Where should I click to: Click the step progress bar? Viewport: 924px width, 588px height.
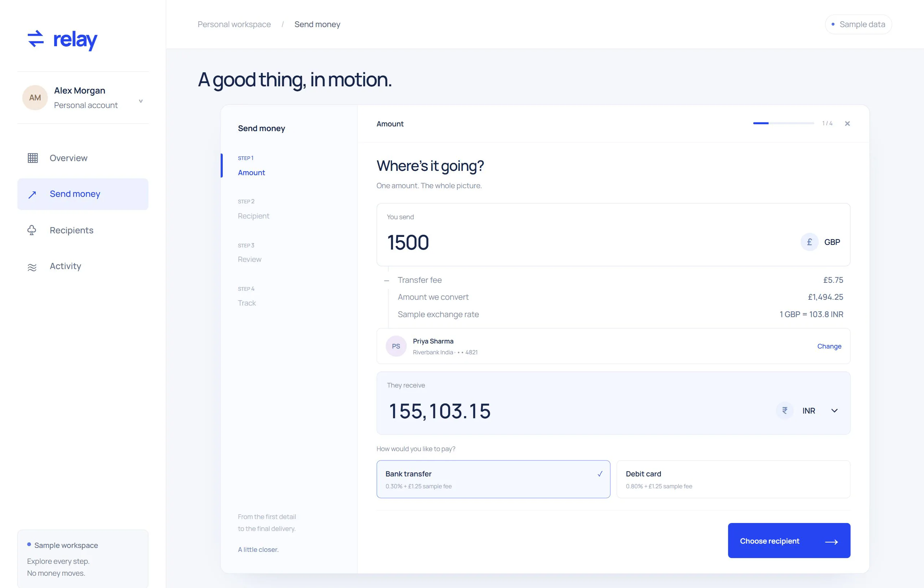pos(783,123)
